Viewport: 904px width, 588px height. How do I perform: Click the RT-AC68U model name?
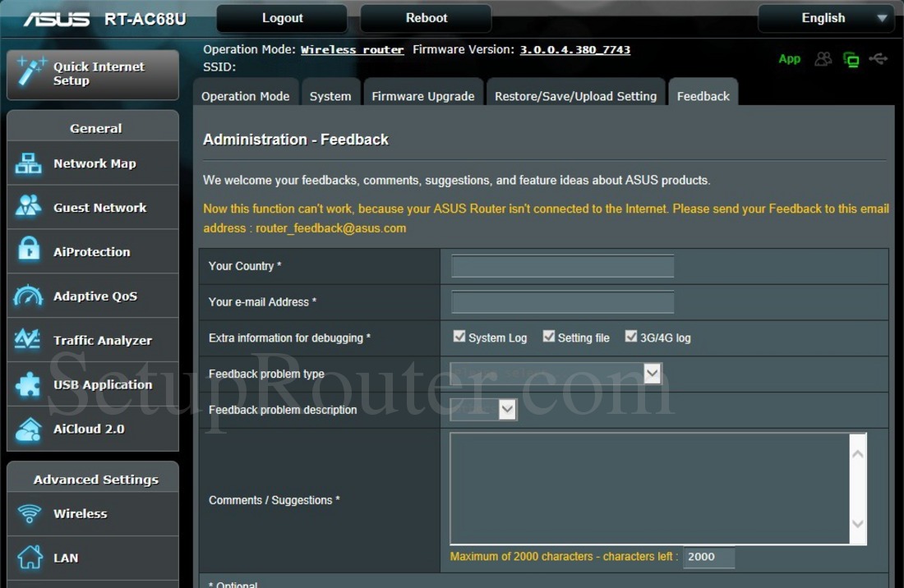pyautogui.click(x=145, y=19)
